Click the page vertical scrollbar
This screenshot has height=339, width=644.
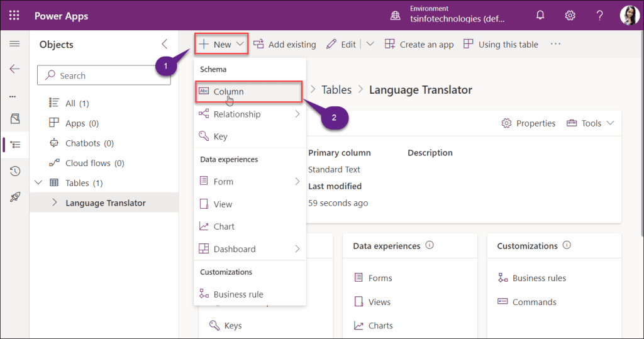pyautogui.click(x=641, y=133)
